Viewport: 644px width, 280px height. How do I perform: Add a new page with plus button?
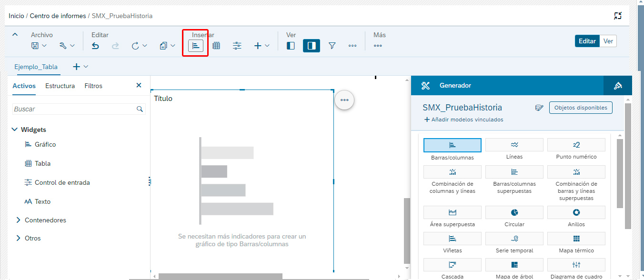click(x=76, y=67)
